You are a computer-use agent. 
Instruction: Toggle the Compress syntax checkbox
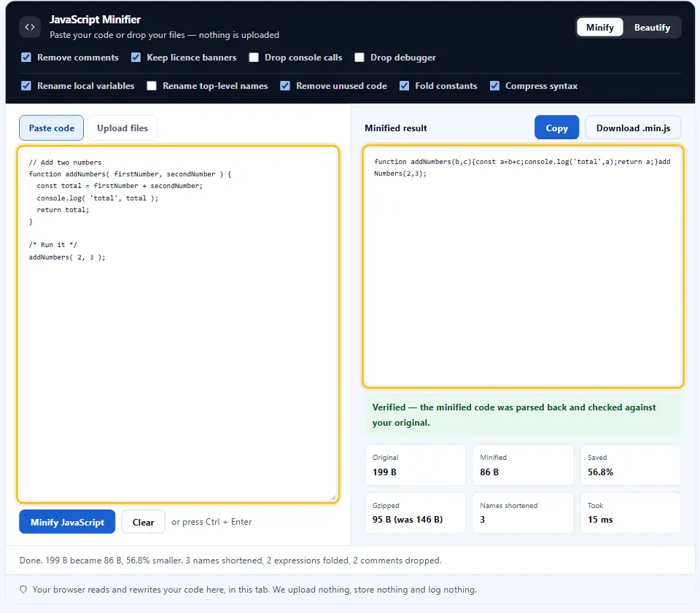[x=494, y=86]
